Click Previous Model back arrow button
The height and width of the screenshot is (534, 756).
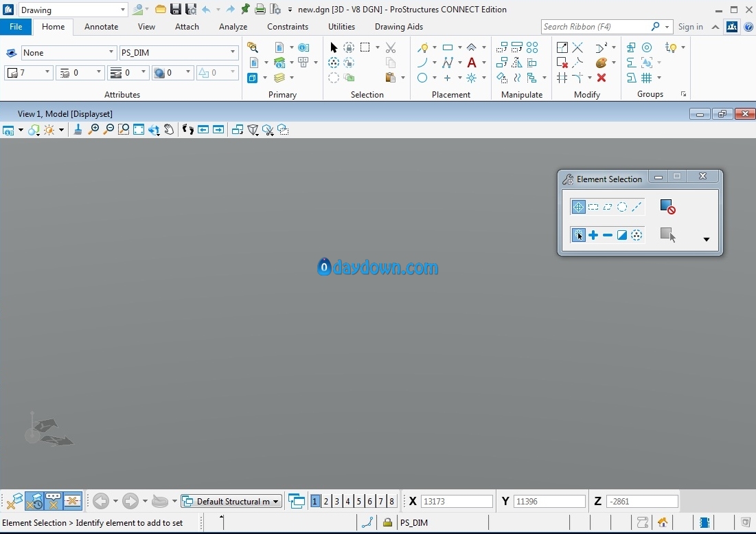click(x=101, y=501)
